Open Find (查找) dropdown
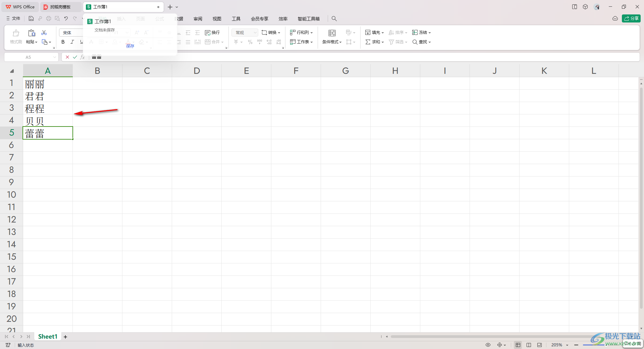 [x=422, y=42]
